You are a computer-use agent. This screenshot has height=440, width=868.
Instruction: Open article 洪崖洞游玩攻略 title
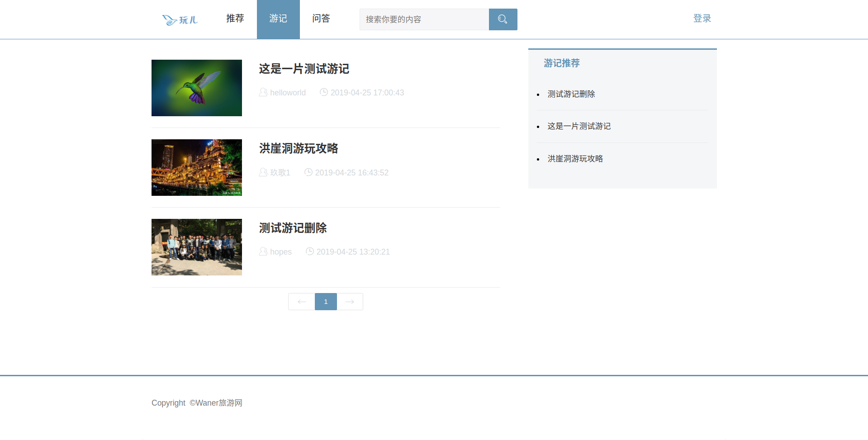click(x=299, y=148)
